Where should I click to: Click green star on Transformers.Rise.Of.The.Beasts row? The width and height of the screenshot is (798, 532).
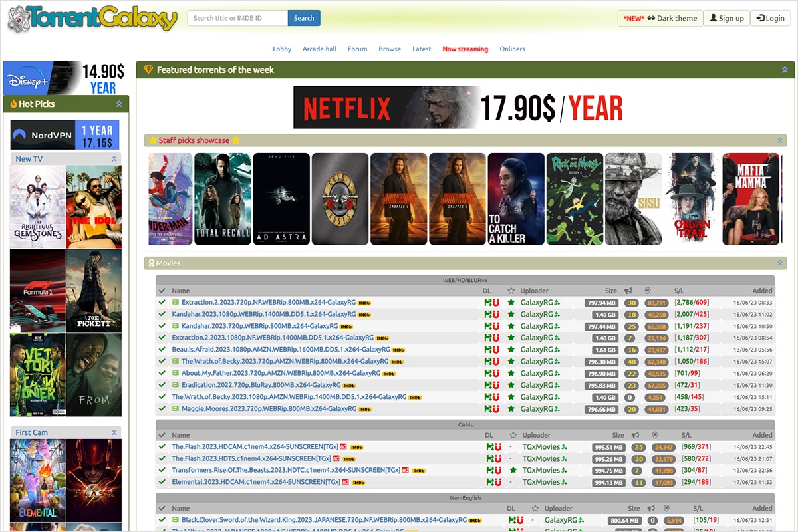(513, 470)
